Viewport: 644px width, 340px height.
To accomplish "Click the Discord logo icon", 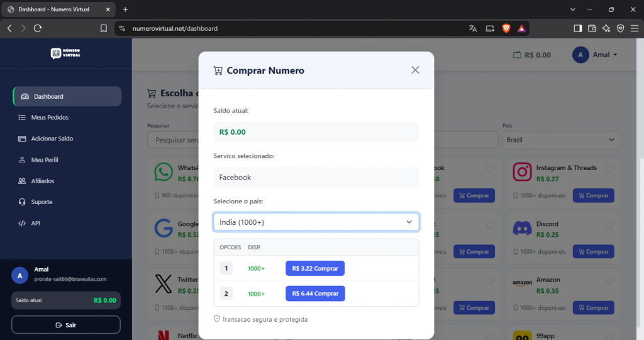I will coord(522,228).
